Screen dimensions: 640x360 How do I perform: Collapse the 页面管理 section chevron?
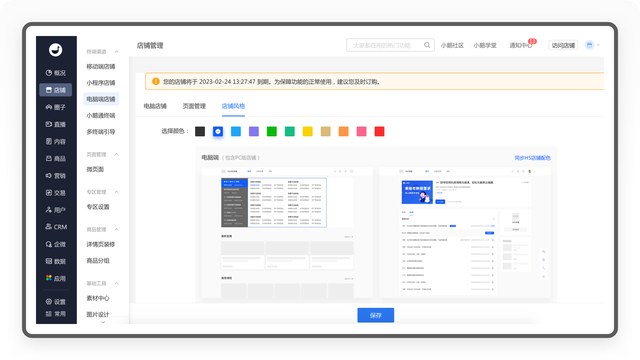[116, 155]
